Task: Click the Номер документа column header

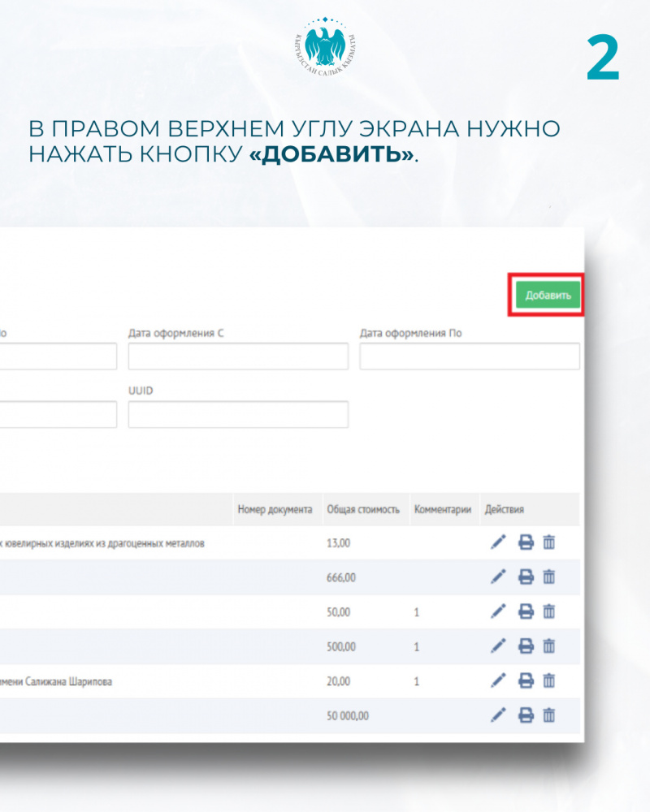Action: click(275, 510)
